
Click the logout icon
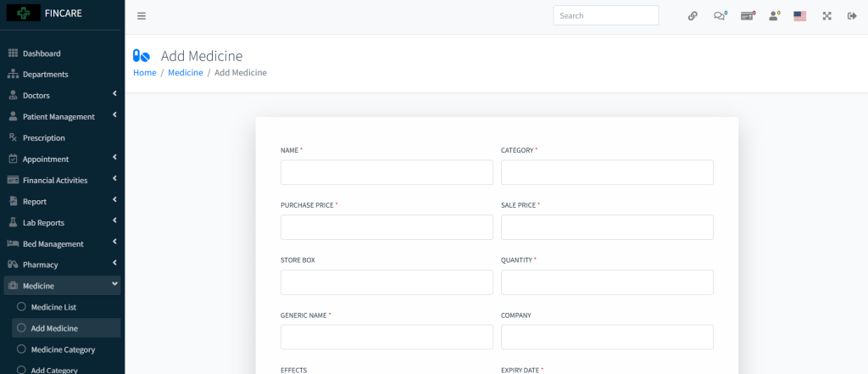[852, 16]
